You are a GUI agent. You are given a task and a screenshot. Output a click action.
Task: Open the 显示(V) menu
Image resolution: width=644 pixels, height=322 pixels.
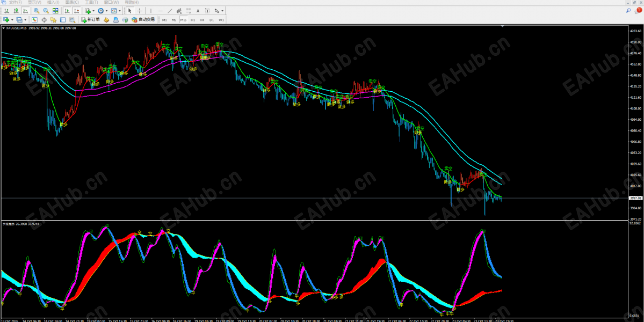[34, 3]
